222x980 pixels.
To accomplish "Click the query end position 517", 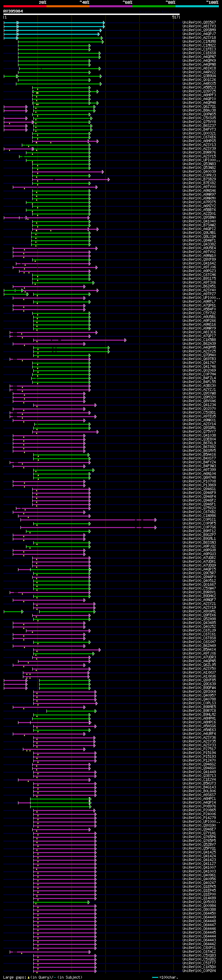I will [175, 17].
